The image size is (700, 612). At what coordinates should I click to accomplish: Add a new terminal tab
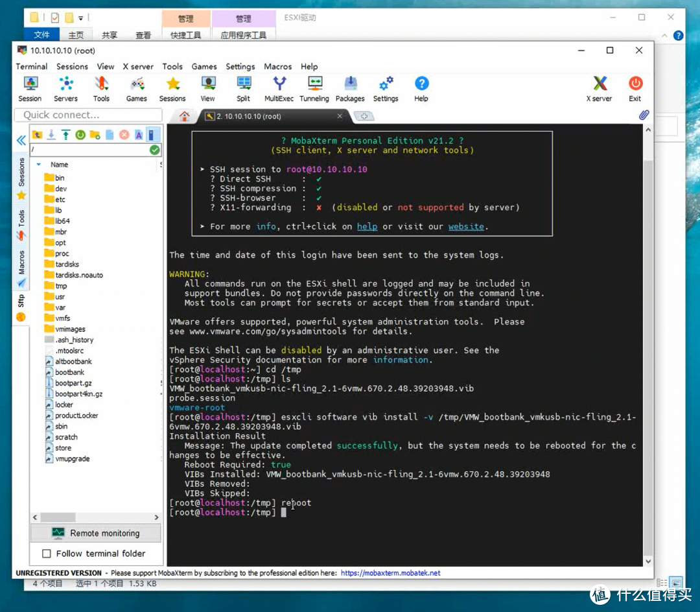[364, 117]
